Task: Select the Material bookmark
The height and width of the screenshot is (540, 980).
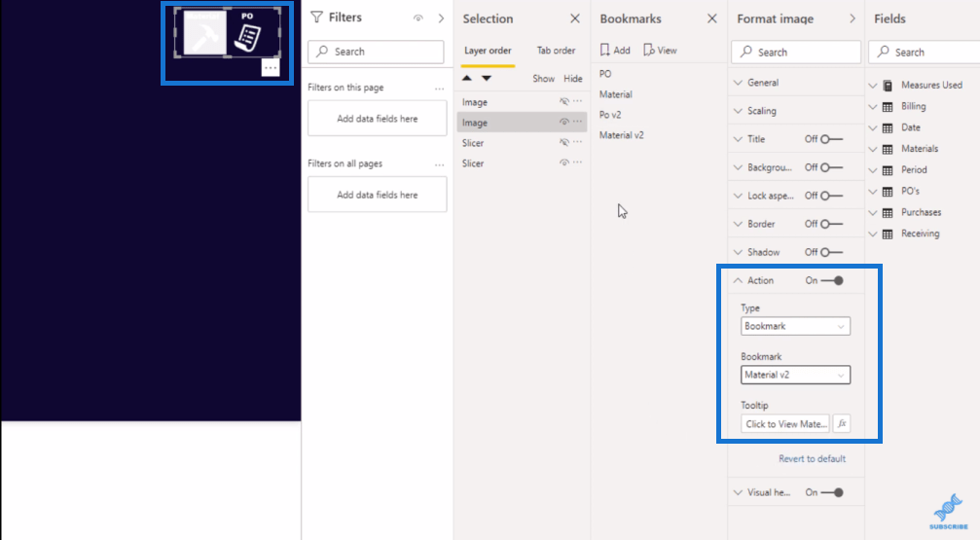Action: coord(616,94)
